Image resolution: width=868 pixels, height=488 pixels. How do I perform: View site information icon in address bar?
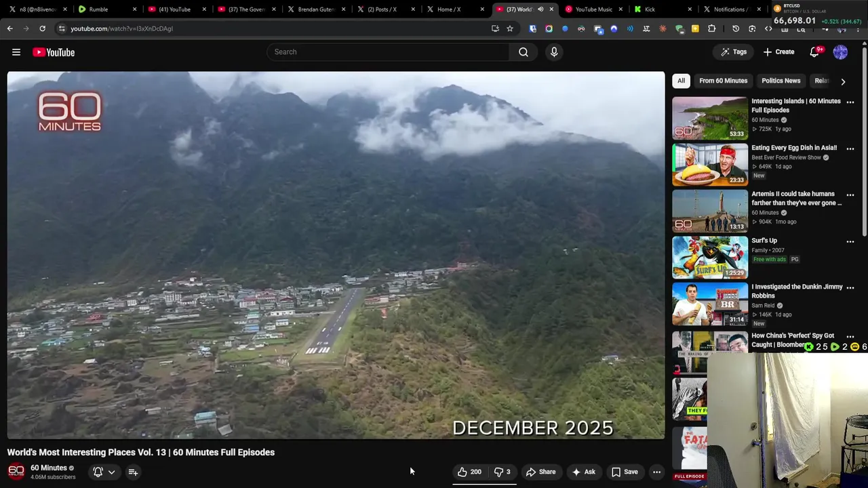pos(62,28)
